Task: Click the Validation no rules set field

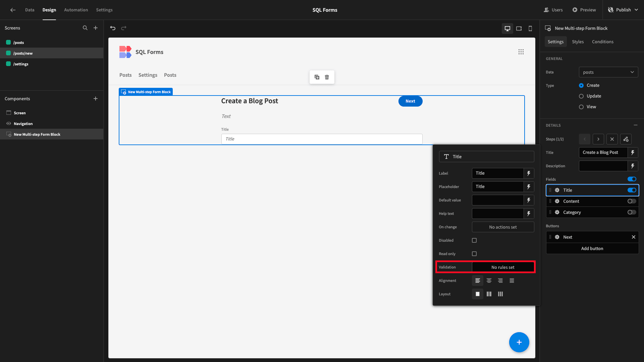Action: click(x=502, y=267)
